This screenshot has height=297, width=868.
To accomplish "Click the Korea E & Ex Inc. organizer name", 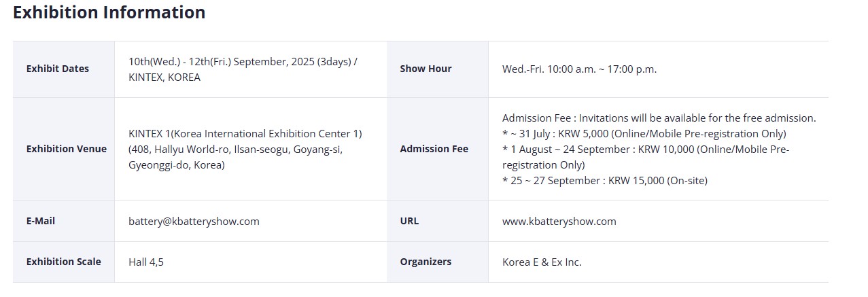I will click(x=542, y=262).
